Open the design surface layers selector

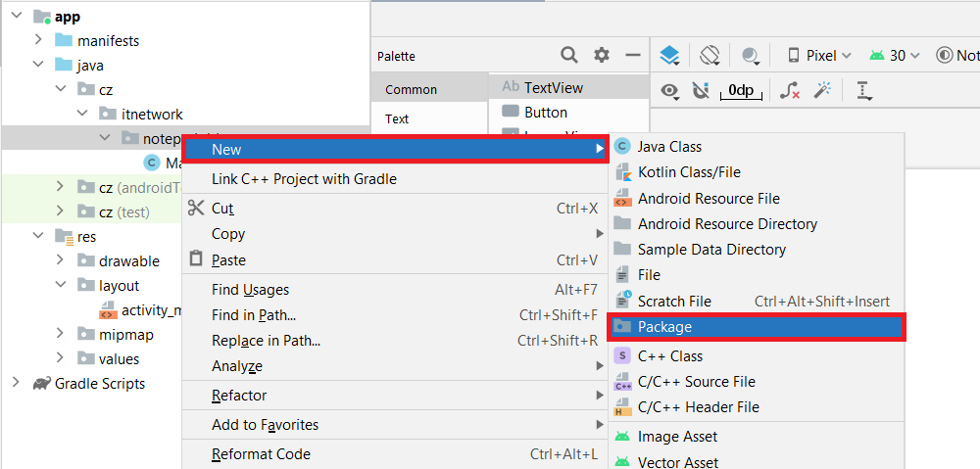[669, 56]
